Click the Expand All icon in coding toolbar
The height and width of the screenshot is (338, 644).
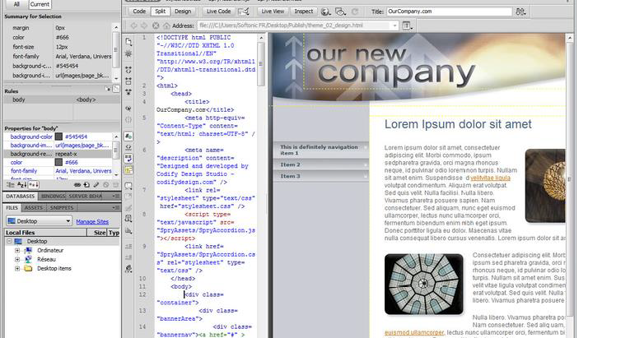point(128,92)
